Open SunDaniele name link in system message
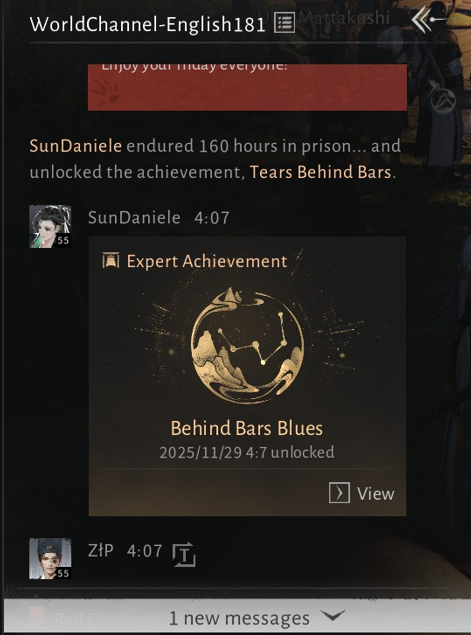This screenshot has width=471, height=635. [76, 146]
